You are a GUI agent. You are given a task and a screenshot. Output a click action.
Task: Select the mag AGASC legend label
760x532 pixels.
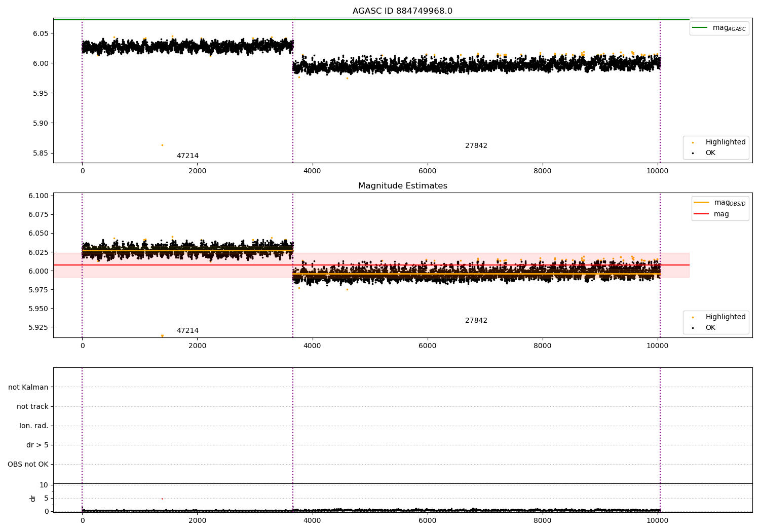(729, 28)
